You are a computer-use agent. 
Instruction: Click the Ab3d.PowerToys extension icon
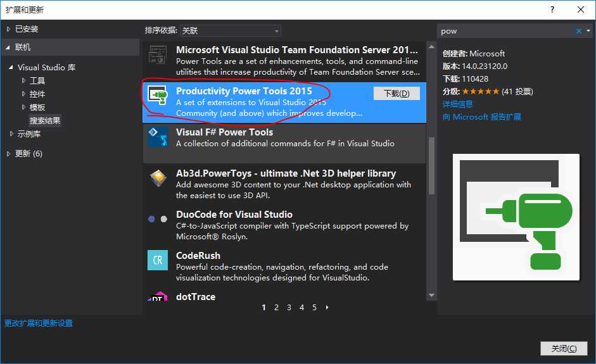tap(158, 178)
